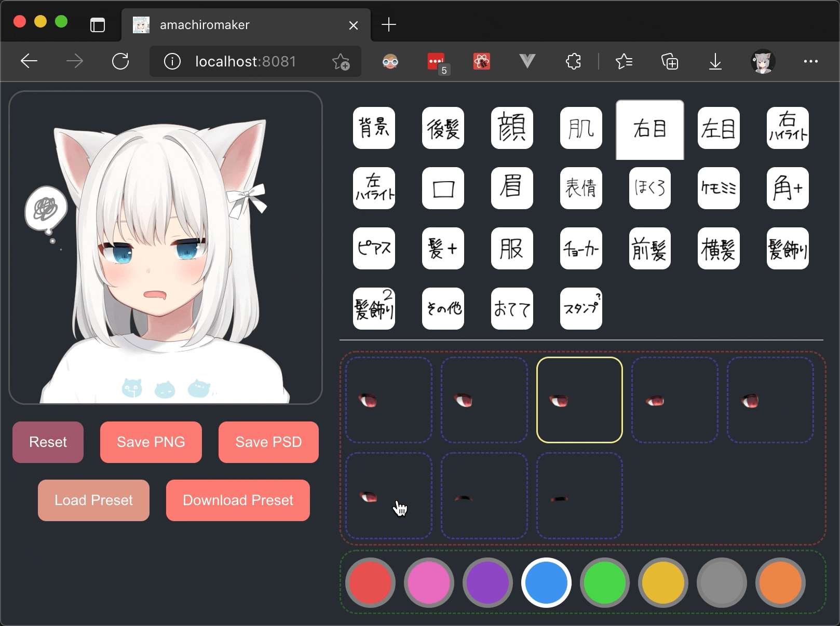Click the Download Preset button

(x=238, y=500)
